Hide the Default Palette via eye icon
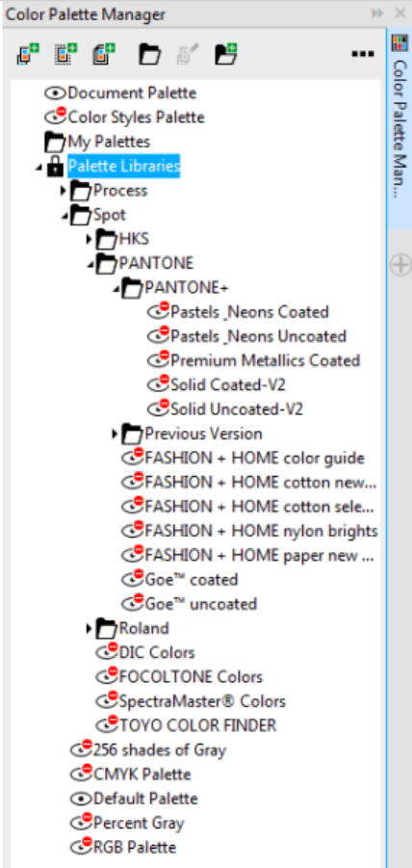The image size is (412, 868). click(81, 799)
